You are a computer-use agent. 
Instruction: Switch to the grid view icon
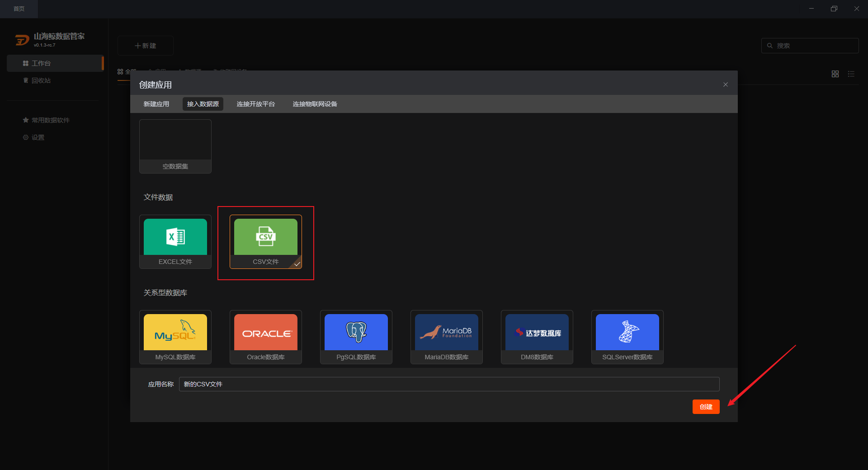(835, 74)
